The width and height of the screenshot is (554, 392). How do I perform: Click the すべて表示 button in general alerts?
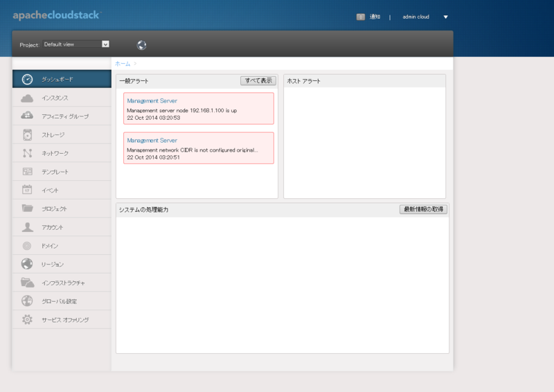click(x=258, y=80)
